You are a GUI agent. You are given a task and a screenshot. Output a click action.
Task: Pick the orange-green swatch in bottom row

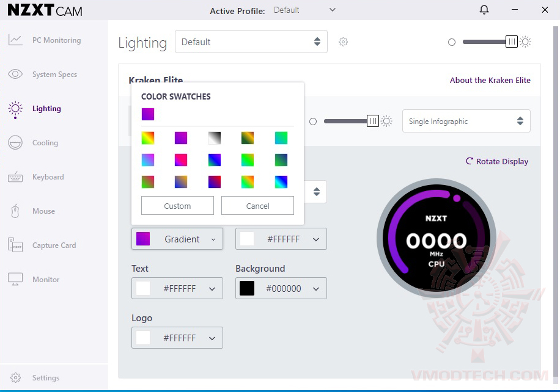[x=248, y=182]
